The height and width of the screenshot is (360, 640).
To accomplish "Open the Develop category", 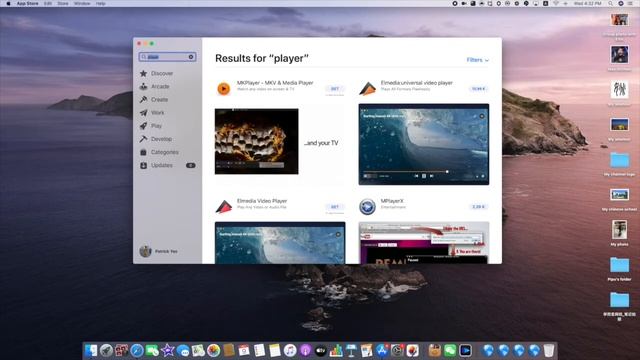I will click(x=161, y=139).
